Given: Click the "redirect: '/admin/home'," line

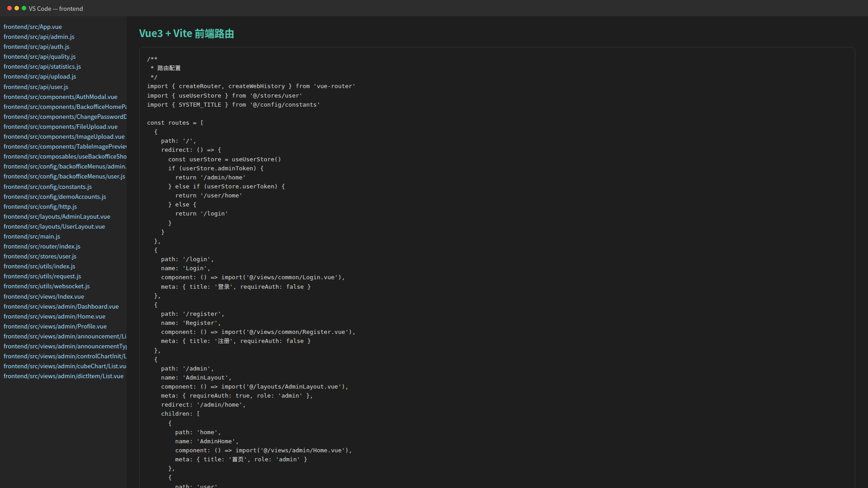Looking at the screenshot, I should (203, 405).
